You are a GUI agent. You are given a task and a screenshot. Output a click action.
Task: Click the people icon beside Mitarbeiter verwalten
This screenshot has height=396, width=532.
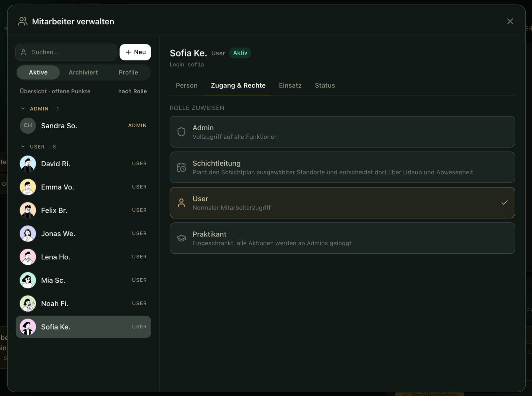pos(23,21)
